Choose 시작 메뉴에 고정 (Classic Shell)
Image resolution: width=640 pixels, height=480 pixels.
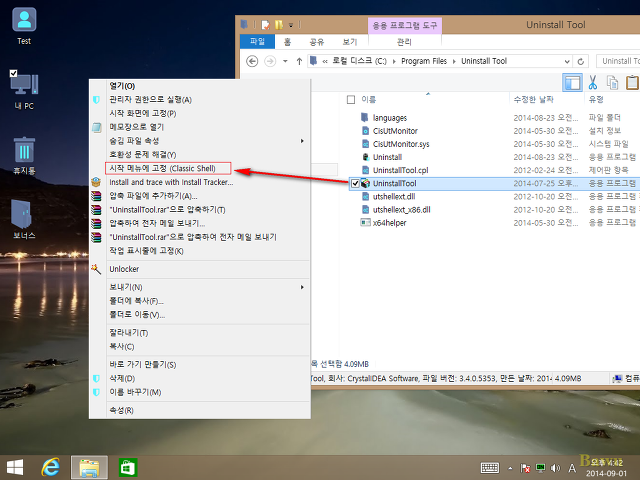200,169
